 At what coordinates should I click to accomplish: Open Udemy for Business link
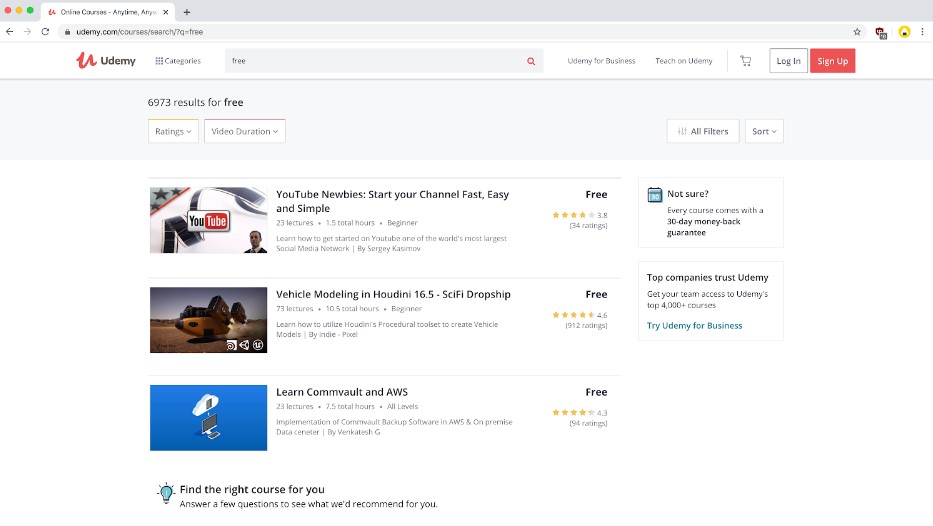601,61
